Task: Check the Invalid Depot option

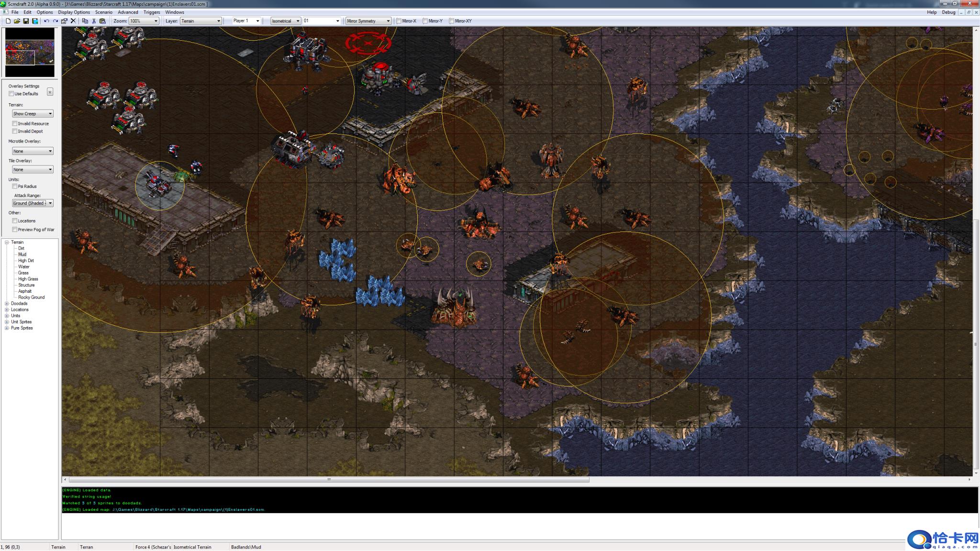Action: pos(15,131)
